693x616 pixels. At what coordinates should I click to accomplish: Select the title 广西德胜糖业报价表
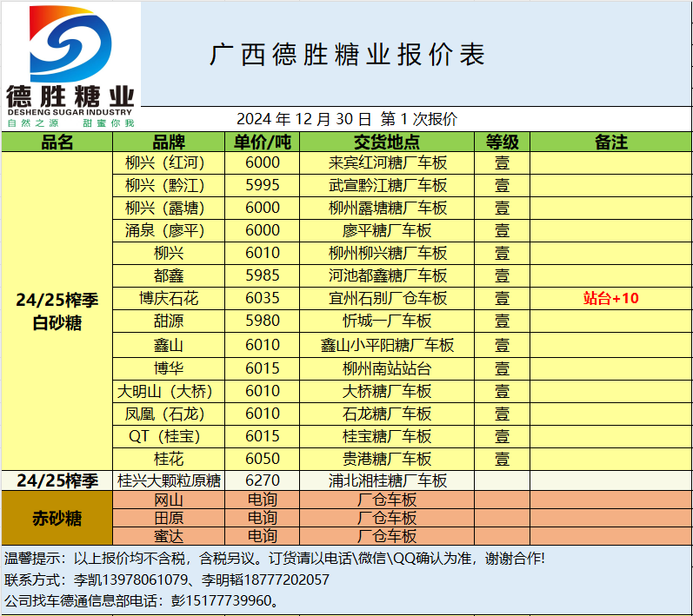347,56
